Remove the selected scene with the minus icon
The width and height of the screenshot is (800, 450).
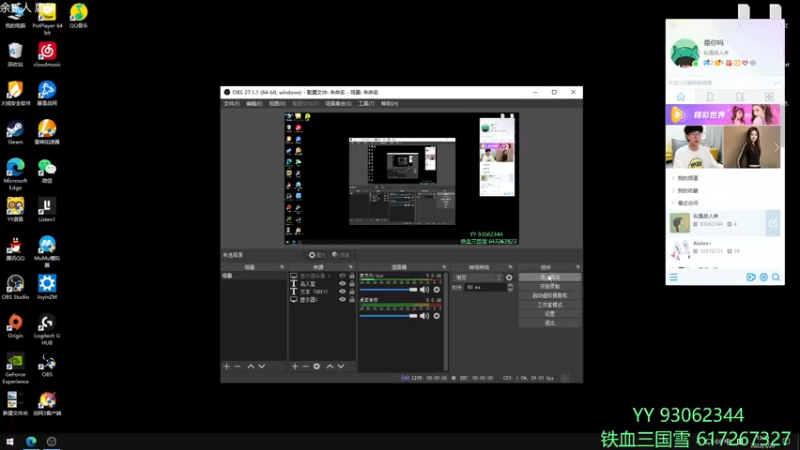point(238,366)
